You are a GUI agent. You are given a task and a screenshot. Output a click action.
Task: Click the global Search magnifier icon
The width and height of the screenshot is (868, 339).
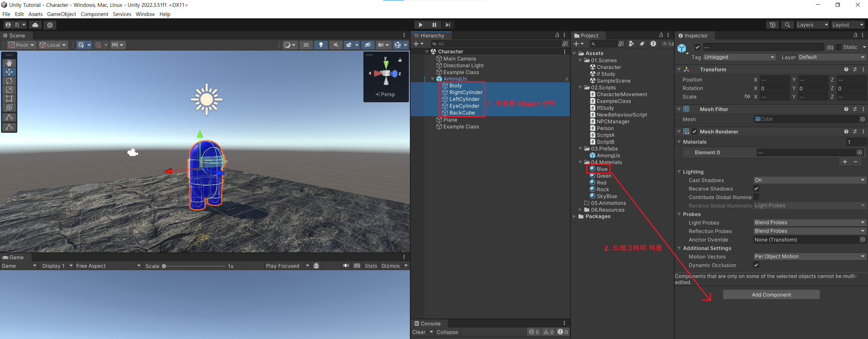pos(787,25)
